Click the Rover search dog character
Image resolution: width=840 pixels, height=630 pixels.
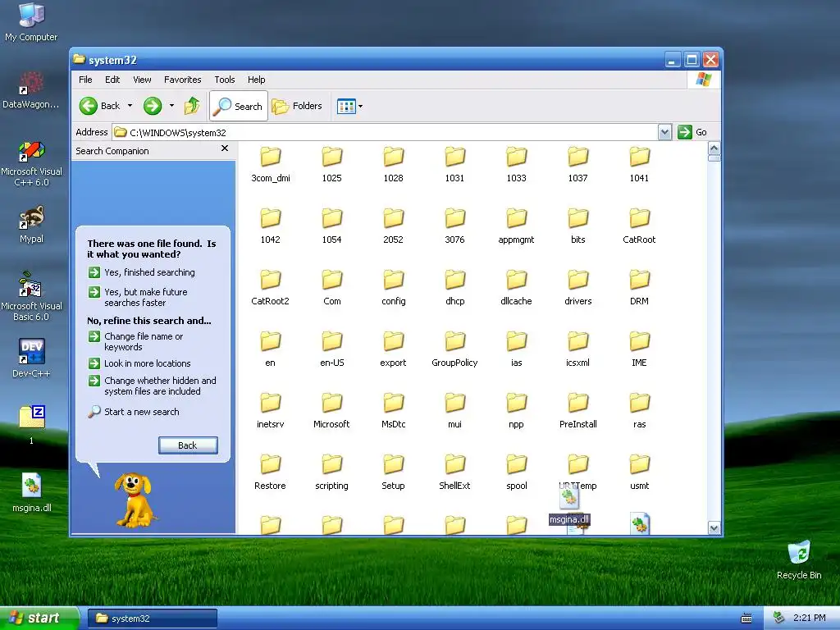click(x=134, y=500)
